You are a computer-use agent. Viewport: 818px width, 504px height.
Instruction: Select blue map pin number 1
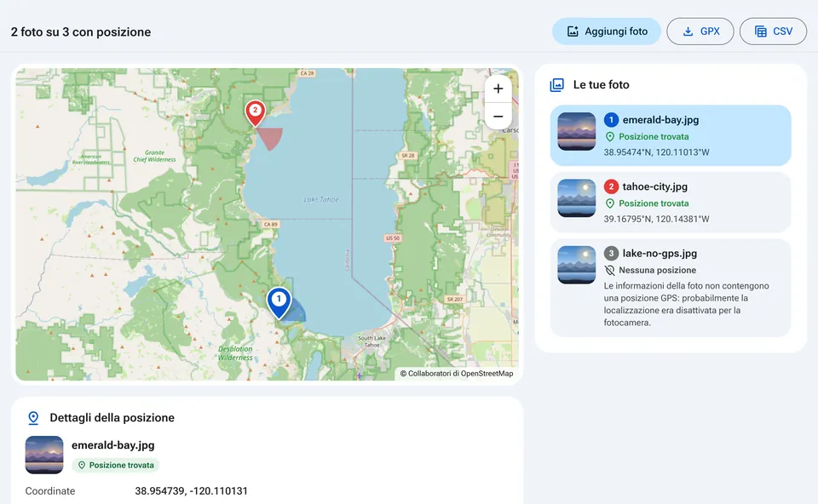point(279,303)
